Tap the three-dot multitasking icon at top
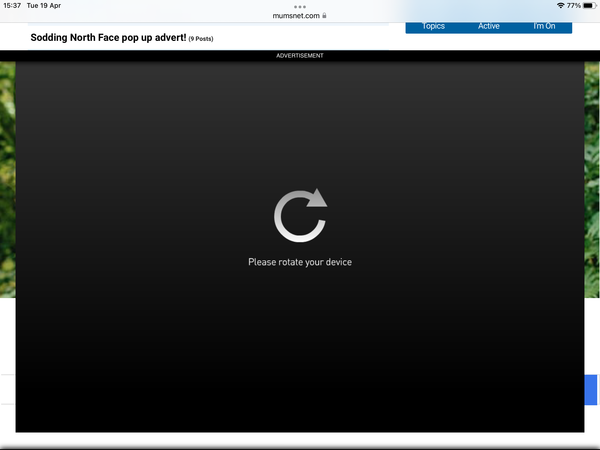Screen dimensions: 600x450 point(300,6)
